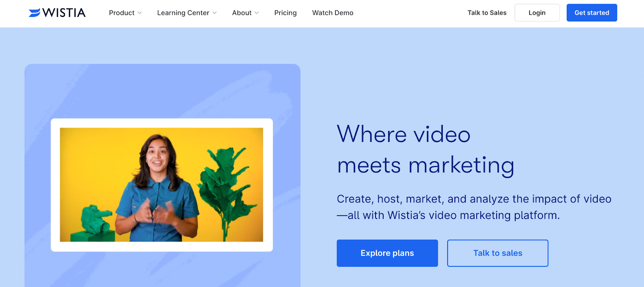Image resolution: width=644 pixels, height=287 pixels.
Task: Click the Get started button
Action: click(x=592, y=13)
